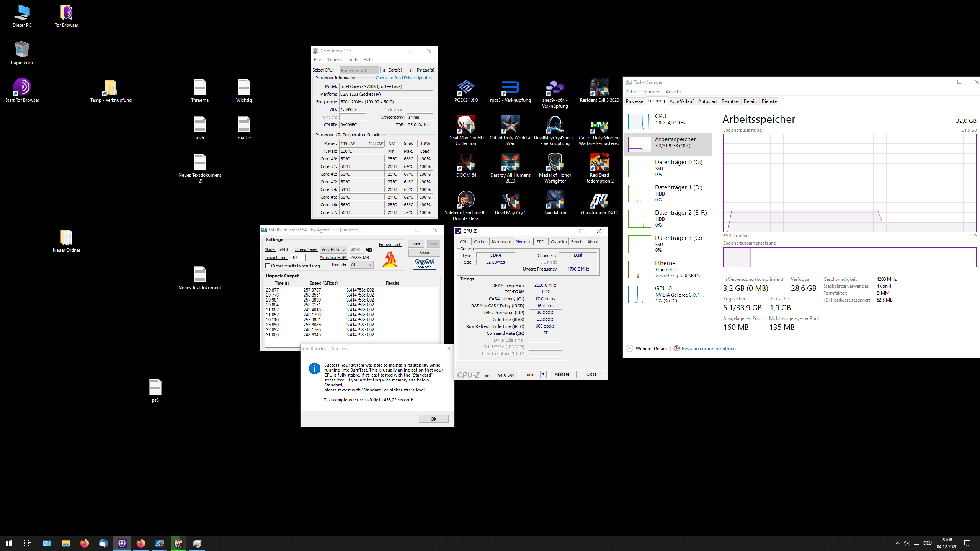Open the Tools dropdown arrow in CPU-Z
980x551 pixels.
point(543,374)
